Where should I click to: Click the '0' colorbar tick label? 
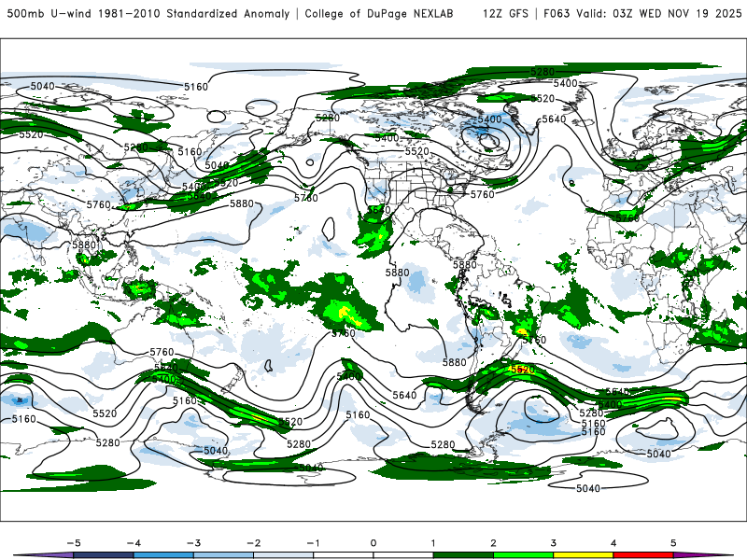point(373,543)
